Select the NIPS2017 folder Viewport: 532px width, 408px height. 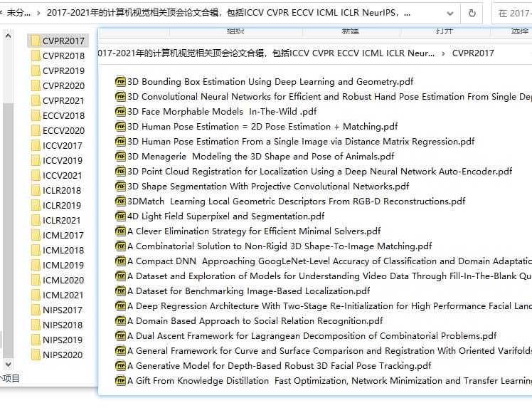[x=58, y=310]
